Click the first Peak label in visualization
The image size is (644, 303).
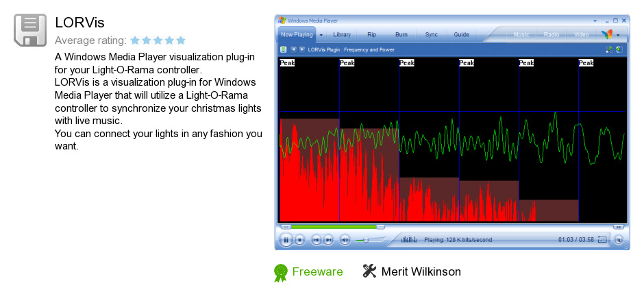(x=287, y=63)
